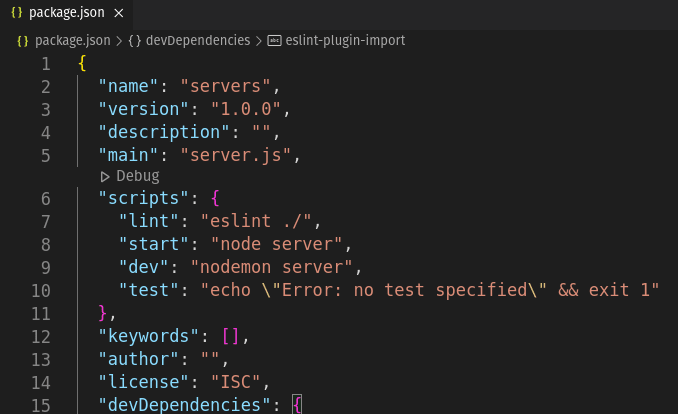Click the echo Error test script value
This screenshot has height=414, width=678.
coord(430,290)
